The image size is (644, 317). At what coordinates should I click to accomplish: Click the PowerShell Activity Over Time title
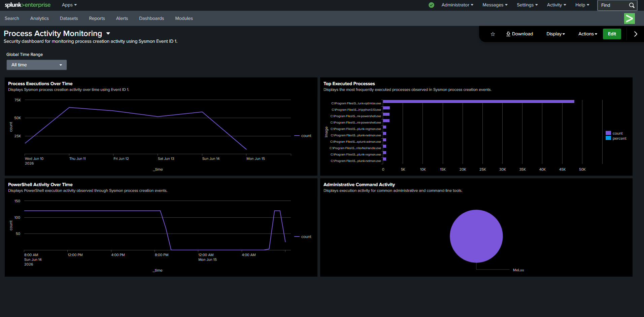[x=40, y=185]
